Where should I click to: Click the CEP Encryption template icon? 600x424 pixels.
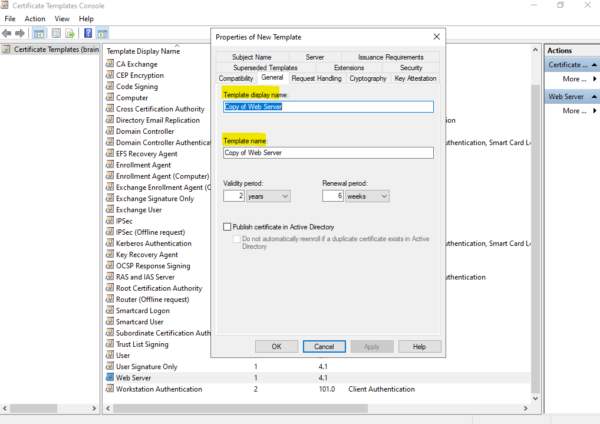click(x=110, y=75)
